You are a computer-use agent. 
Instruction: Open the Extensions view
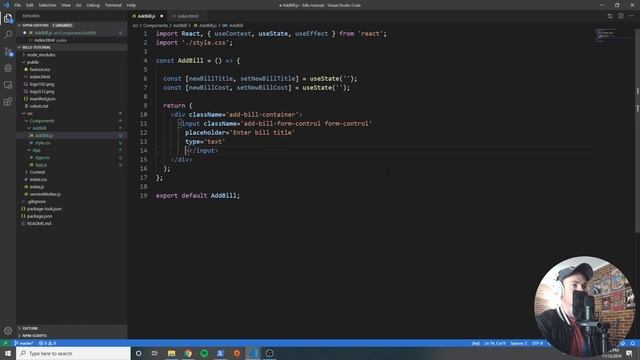8,102
